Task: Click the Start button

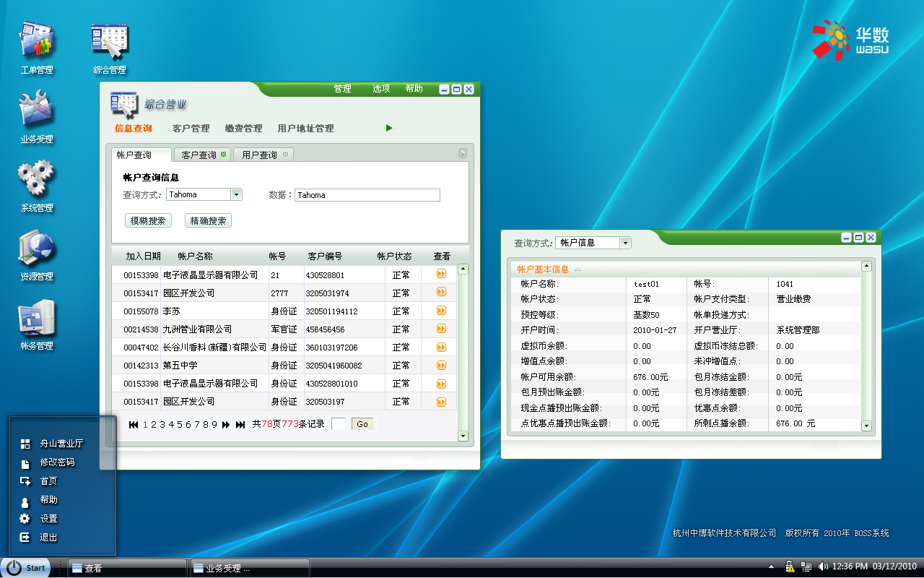Action: coord(25,568)
